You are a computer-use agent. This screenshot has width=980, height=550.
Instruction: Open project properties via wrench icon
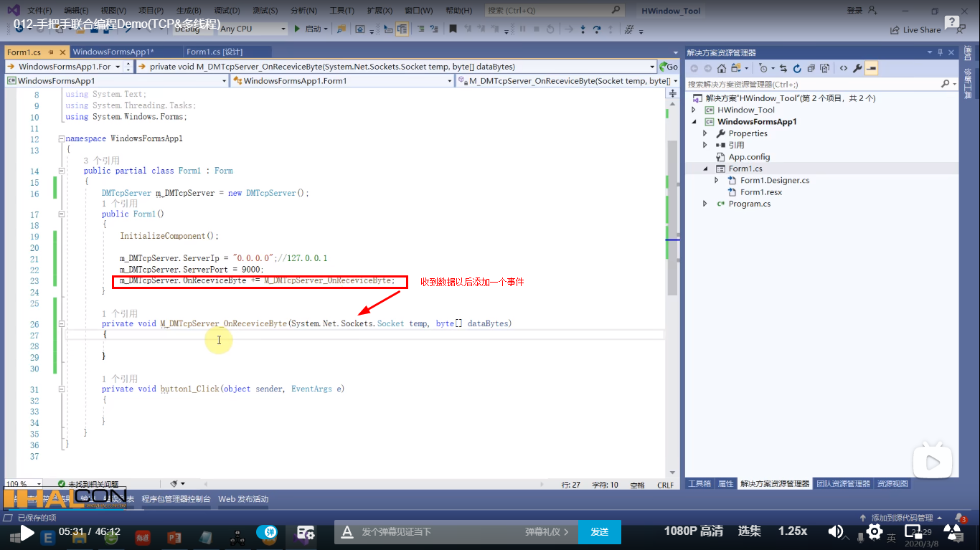click(x=856, y=68)
